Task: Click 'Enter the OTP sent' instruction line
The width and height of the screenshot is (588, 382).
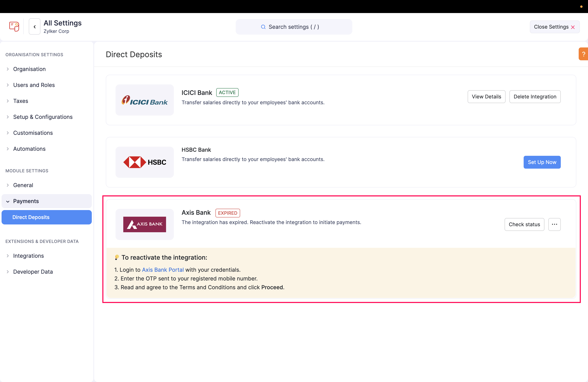Action: (x=186, y=279)
